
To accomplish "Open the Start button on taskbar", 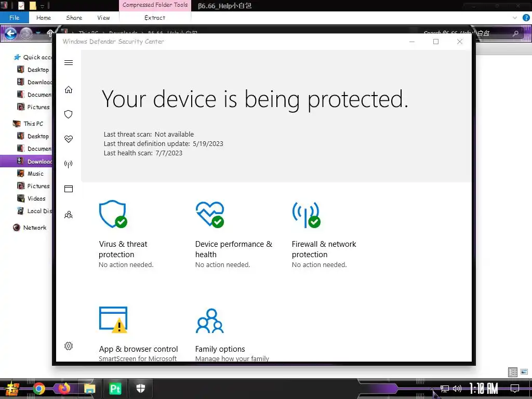I will pyautogui.click(x=12, y=389).
